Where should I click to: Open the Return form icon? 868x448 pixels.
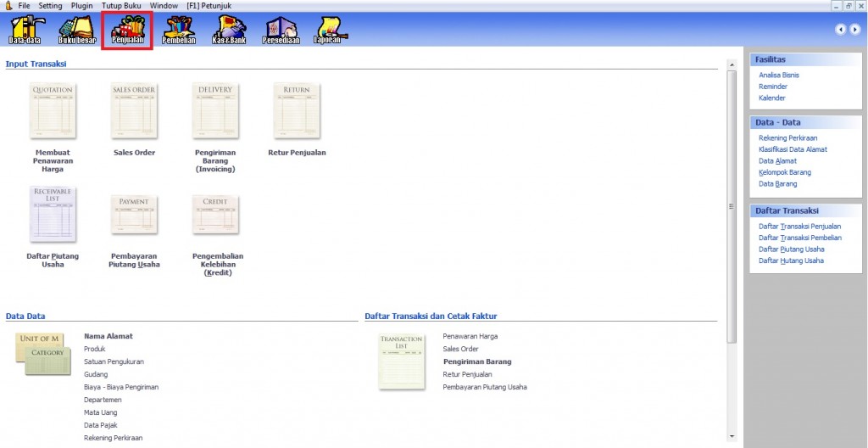[x=297, y=110]
